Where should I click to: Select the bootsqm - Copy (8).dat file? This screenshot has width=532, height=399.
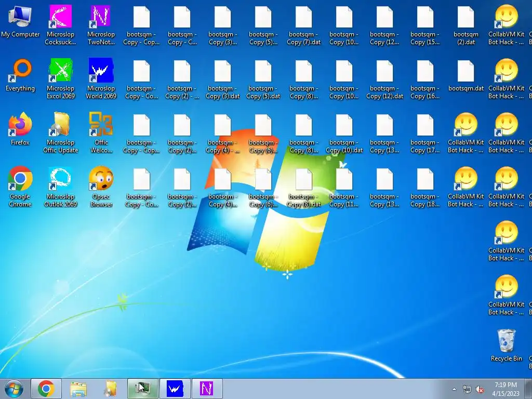point(303,187)
